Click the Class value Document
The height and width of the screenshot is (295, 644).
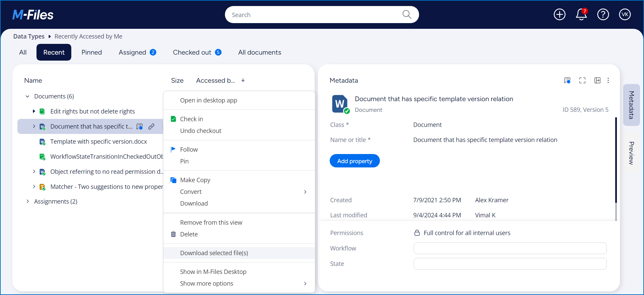427,125
